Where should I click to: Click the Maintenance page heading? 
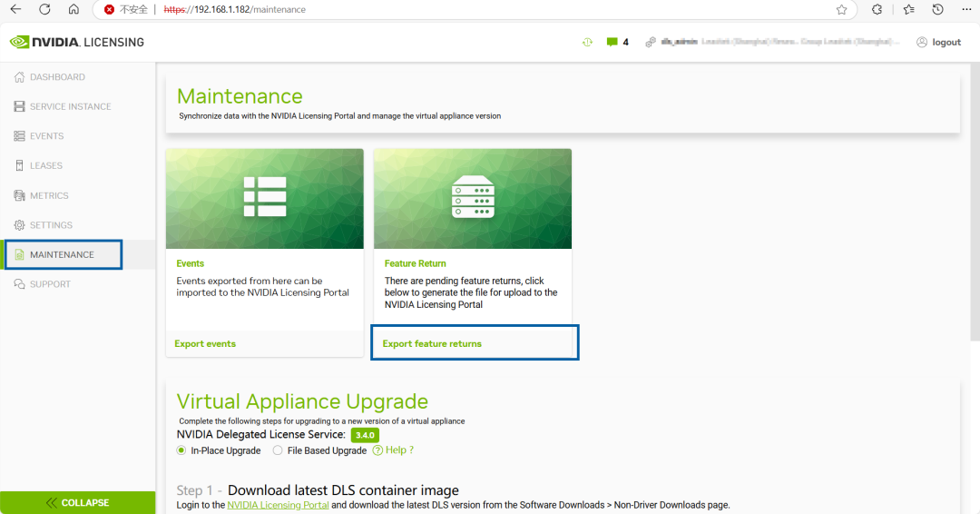[240, 95]
